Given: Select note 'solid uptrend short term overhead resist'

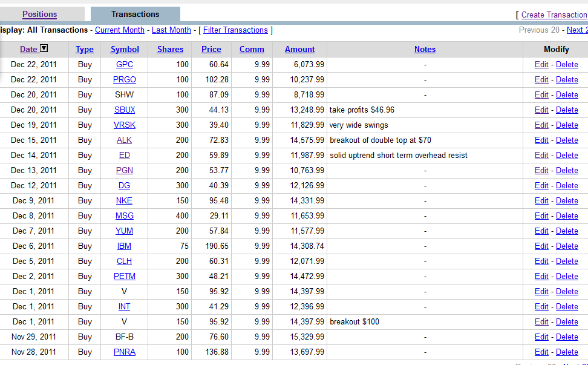Looking at the screenshot, I should click(x=399, y=156).
